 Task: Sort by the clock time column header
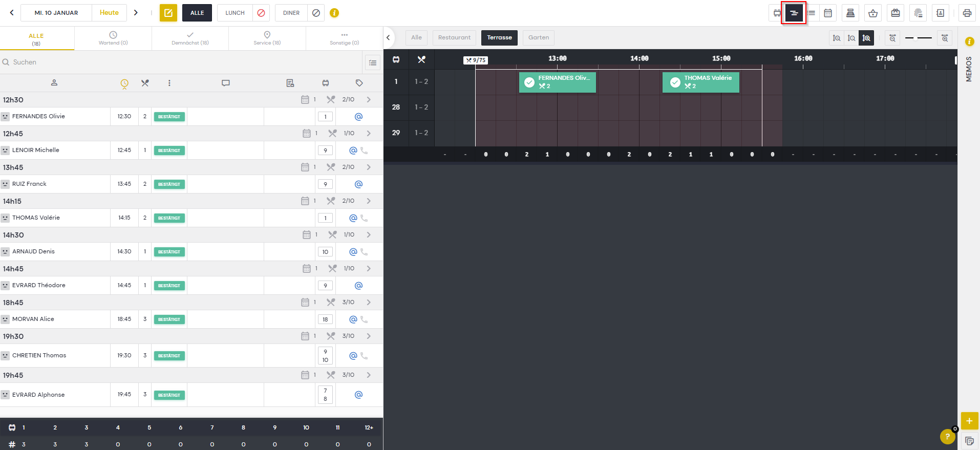(124, 83)
